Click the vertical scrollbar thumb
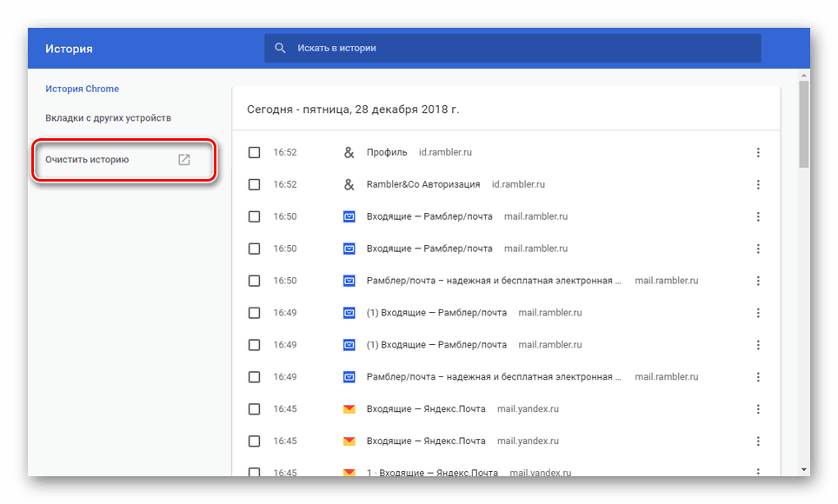 click(804, 124)
